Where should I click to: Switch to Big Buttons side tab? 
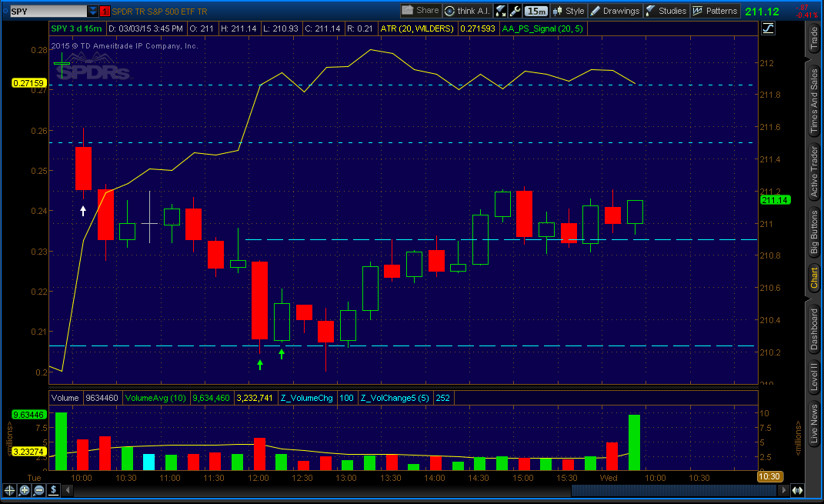[x=814, y=232]
